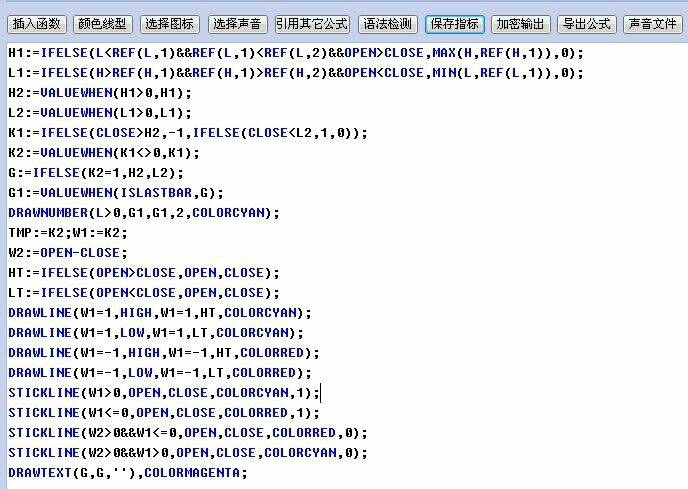Click the 导出公式 button

587,24
